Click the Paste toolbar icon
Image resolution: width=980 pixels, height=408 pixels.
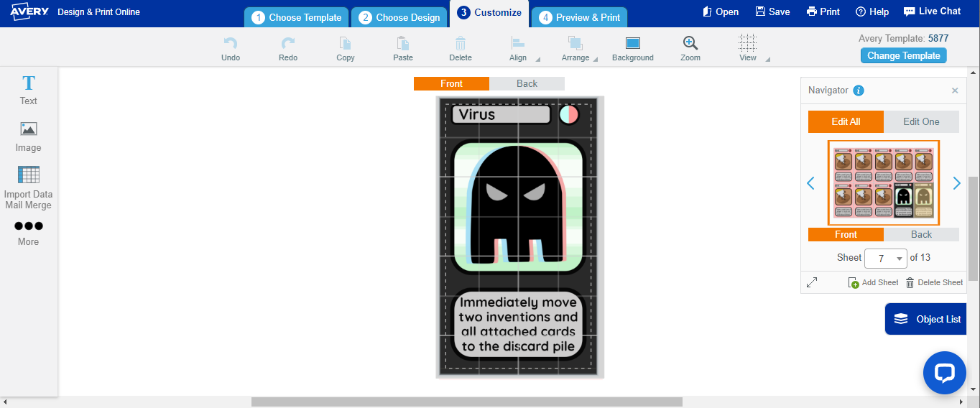[x=403, y=43]
